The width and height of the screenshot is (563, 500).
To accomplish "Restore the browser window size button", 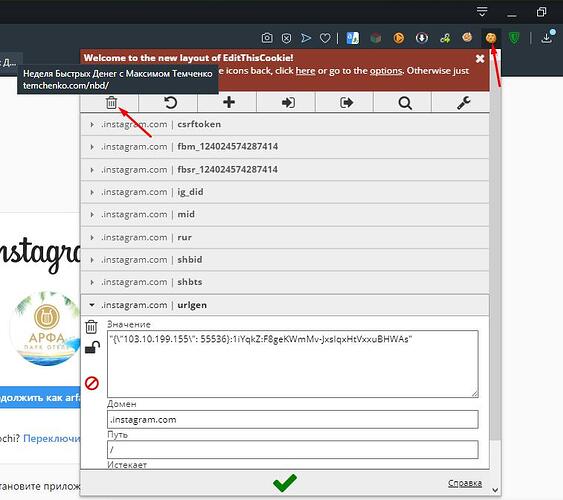I will 541,12.
